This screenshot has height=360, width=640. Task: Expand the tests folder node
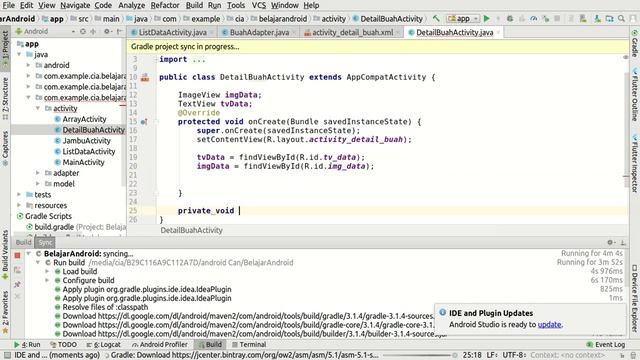[x=19, y=195]
